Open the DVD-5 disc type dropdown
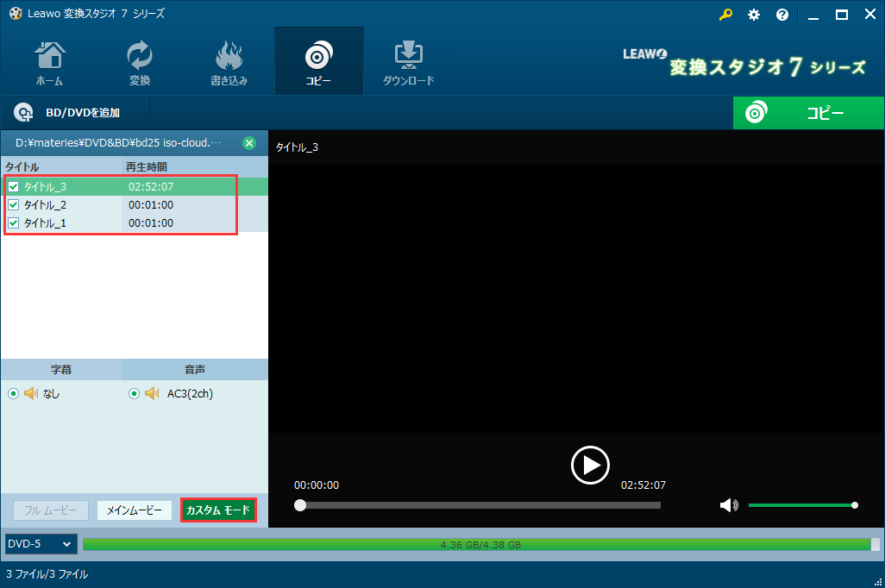 coord(40,544)
